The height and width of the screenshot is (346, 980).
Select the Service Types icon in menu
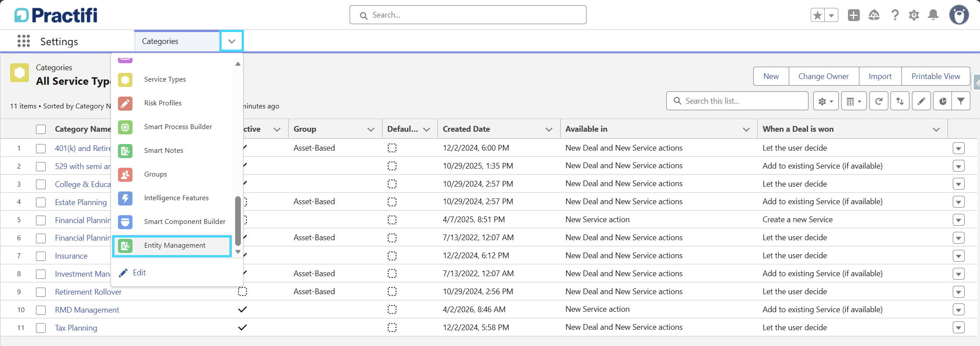pyautogui.click(x=125, y=79)
